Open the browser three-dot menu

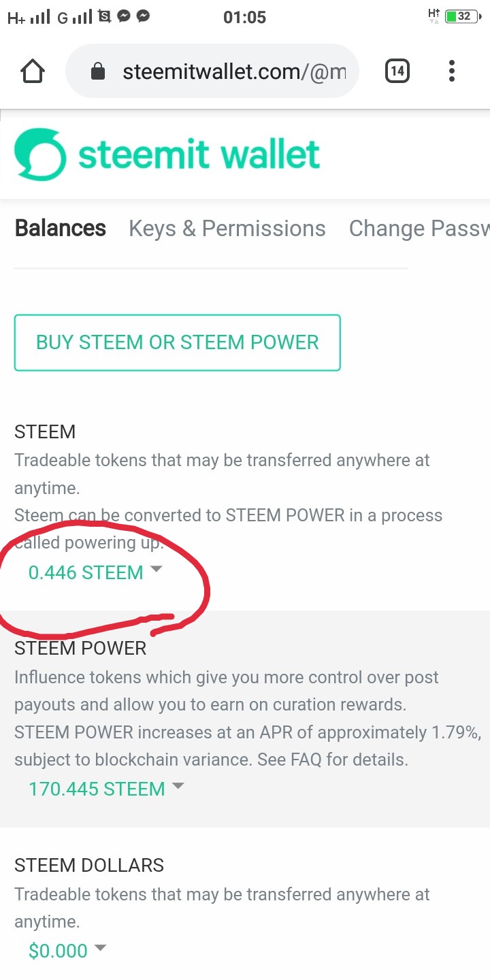pyautogui.click(x=452, y=71)
